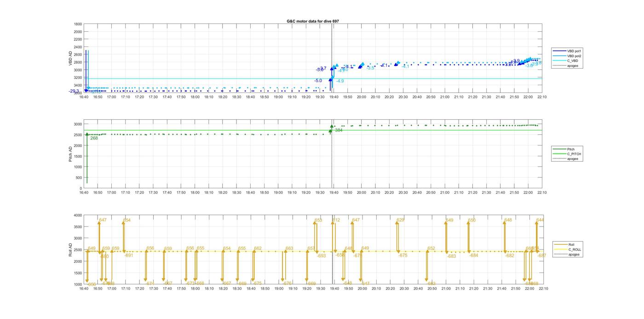Screen dimensions: 644x319
Task: Click the '-684' roll data label
Action: point(474,255)
